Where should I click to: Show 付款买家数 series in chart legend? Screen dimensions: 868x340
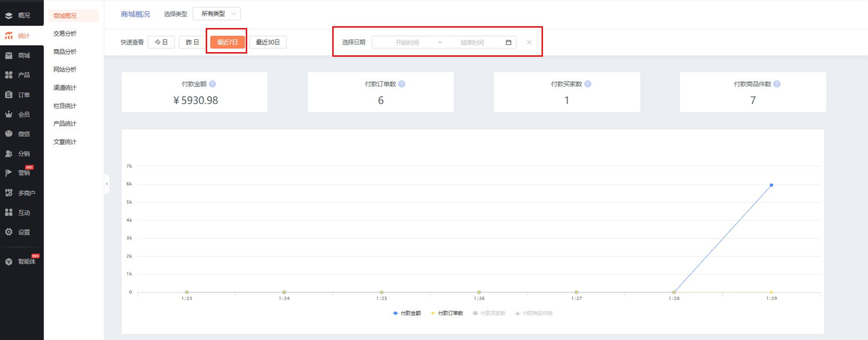tap(489, 314)
